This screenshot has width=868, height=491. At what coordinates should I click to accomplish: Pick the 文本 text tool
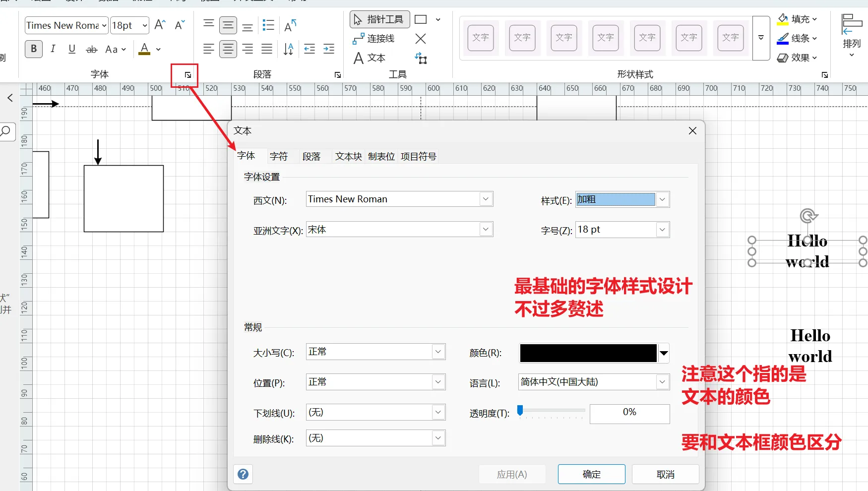370,58
